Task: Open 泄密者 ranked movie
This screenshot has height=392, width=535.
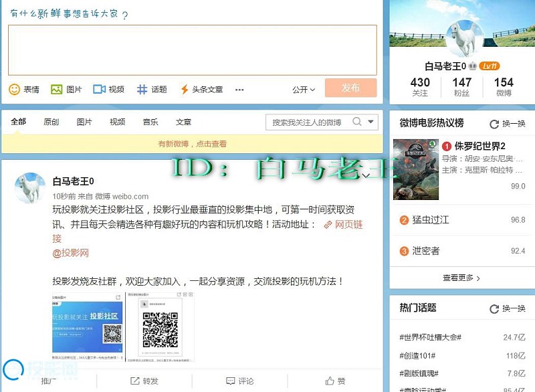Action: (426, 251)
